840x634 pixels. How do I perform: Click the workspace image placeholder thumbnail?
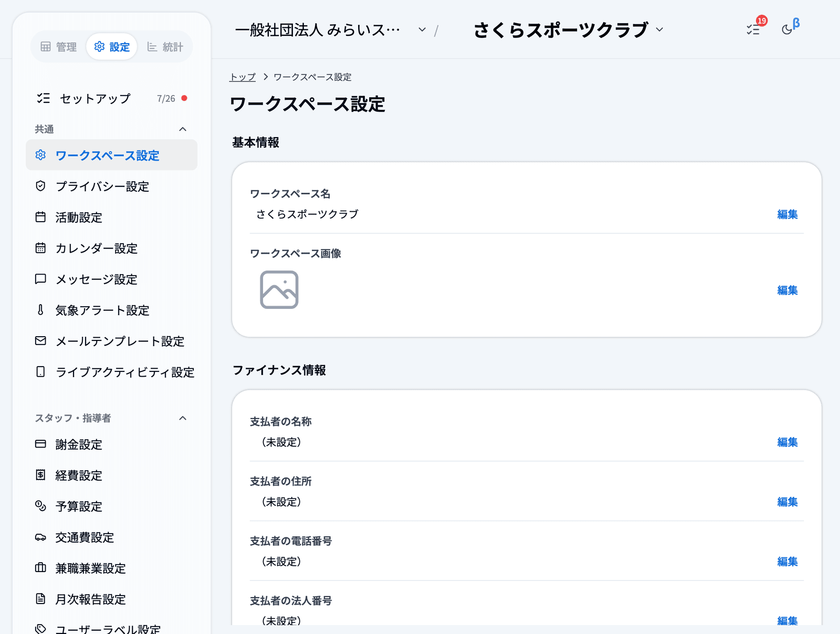coord(279,290)
